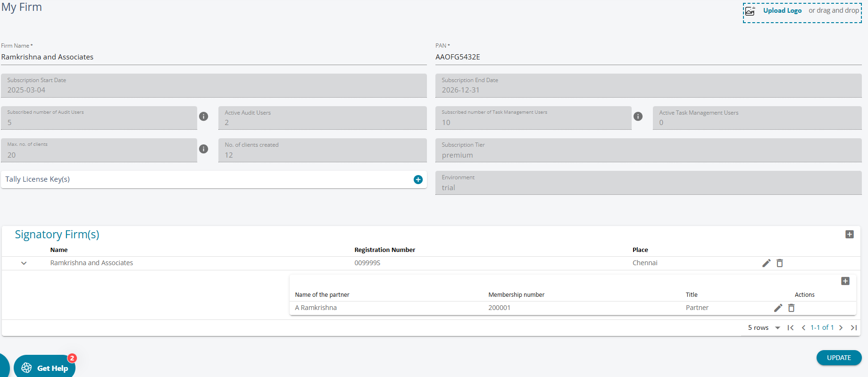Click info icon beside Task Management Users

point(638,116)
